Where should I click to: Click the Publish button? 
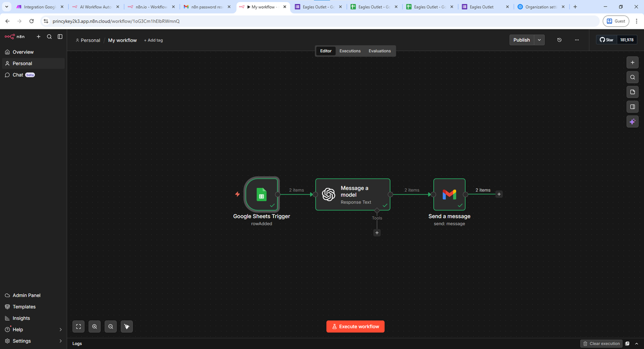(522, 40)
